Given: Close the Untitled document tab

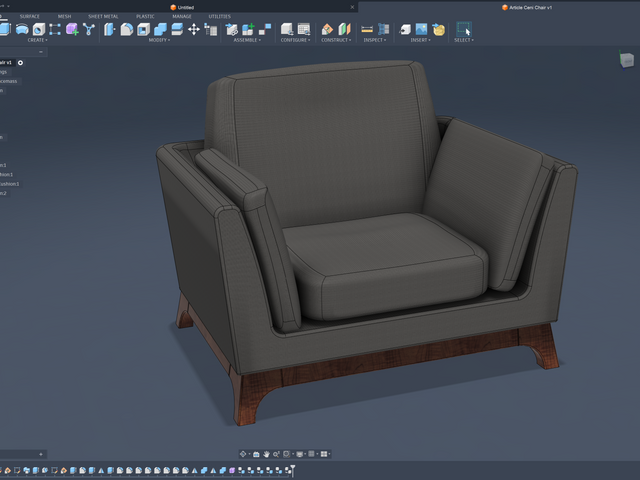Looking at the screenshot, I should pos(352,7).
